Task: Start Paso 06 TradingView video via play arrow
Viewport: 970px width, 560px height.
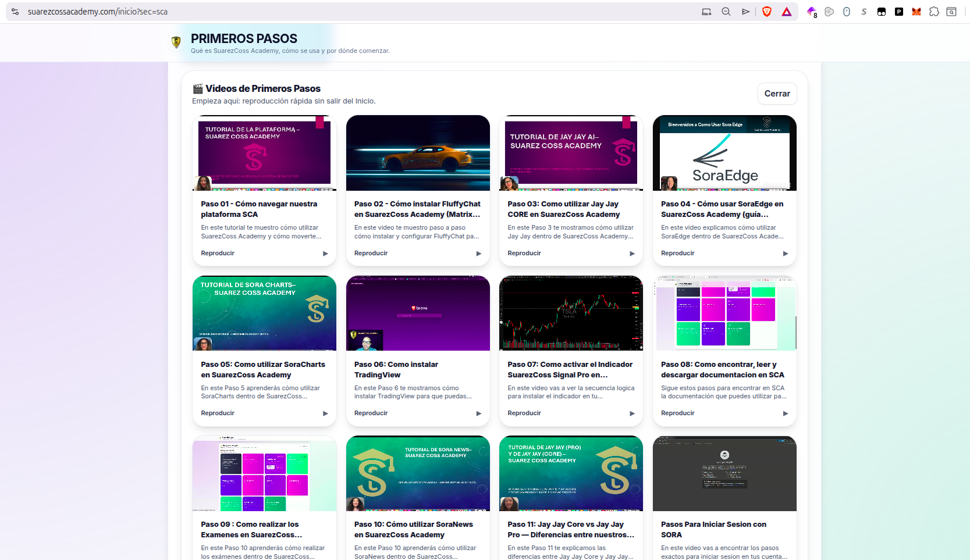Action: point(478,413)
